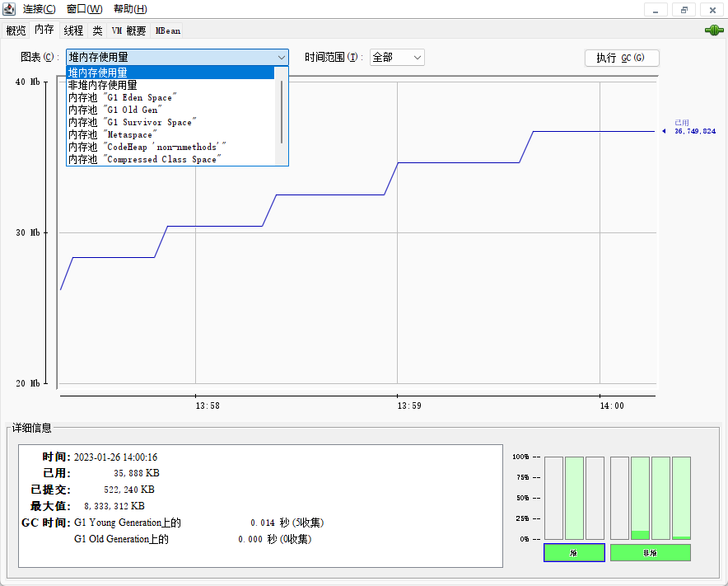728x586 pixels.
Task: Click the G1 Young Generation GC line
Action: click(x=198, y=523)
